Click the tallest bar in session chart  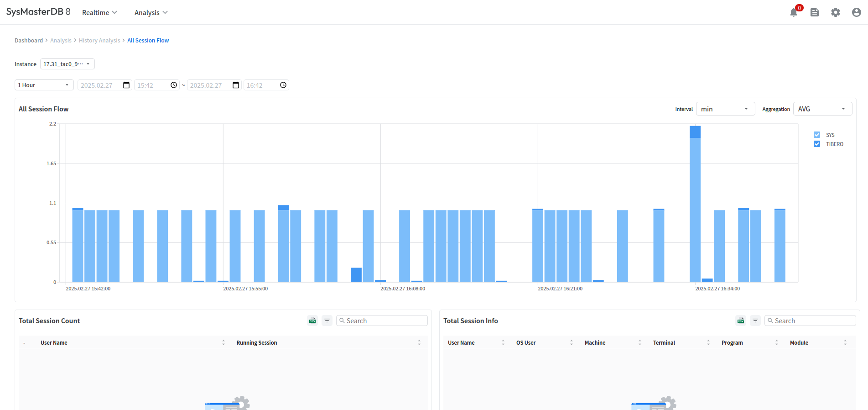(x=695, y=204)
